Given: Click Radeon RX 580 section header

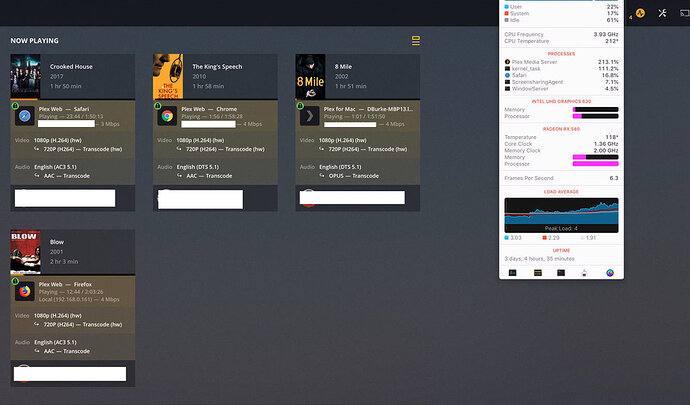Looking at the screenshot, I should click(561, 129).
